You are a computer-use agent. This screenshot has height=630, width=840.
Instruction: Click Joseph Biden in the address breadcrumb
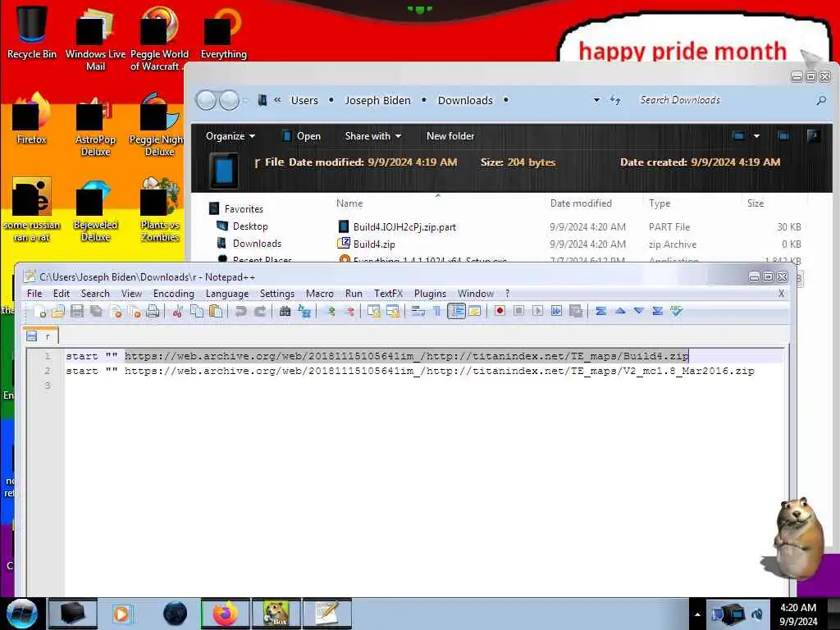point(377,100)
